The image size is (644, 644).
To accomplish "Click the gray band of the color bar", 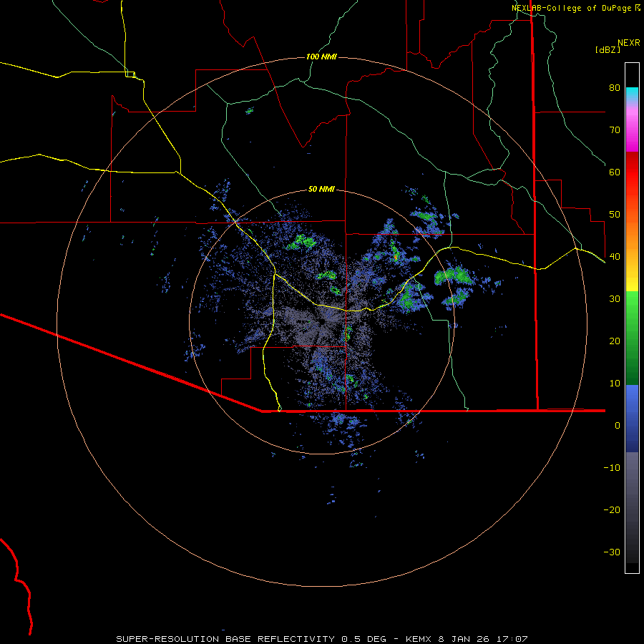I will pyautogui.click(x=632, y=507).
